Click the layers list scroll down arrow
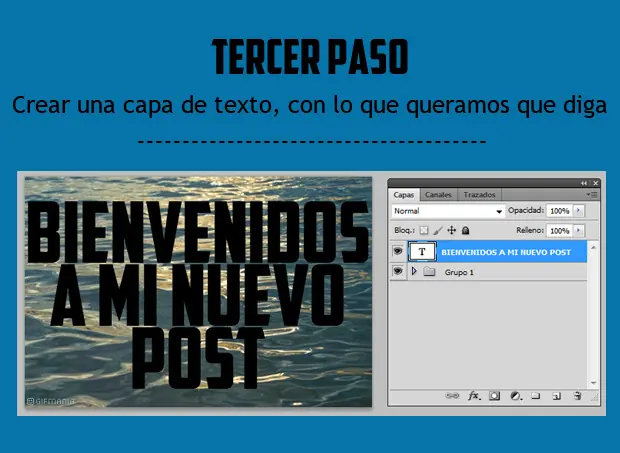Screen dimensions: 620x453 [x=593, y=383]
